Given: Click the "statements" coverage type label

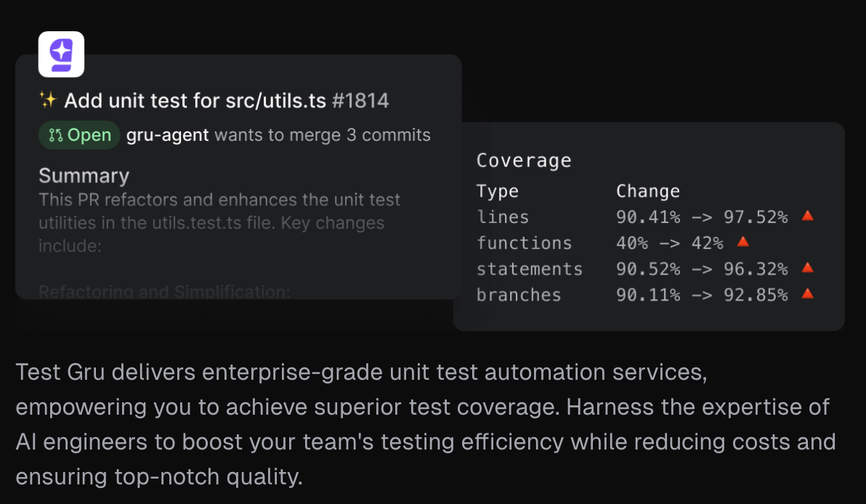Looking at the screenshot, I should pyautogui.click(x=529, y=269).
